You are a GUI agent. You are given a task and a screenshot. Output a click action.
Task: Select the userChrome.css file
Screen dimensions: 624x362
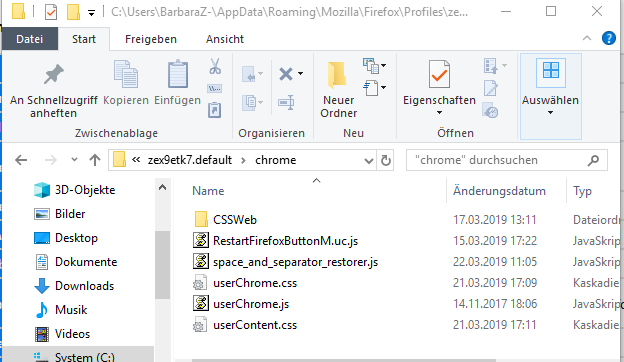255,283
